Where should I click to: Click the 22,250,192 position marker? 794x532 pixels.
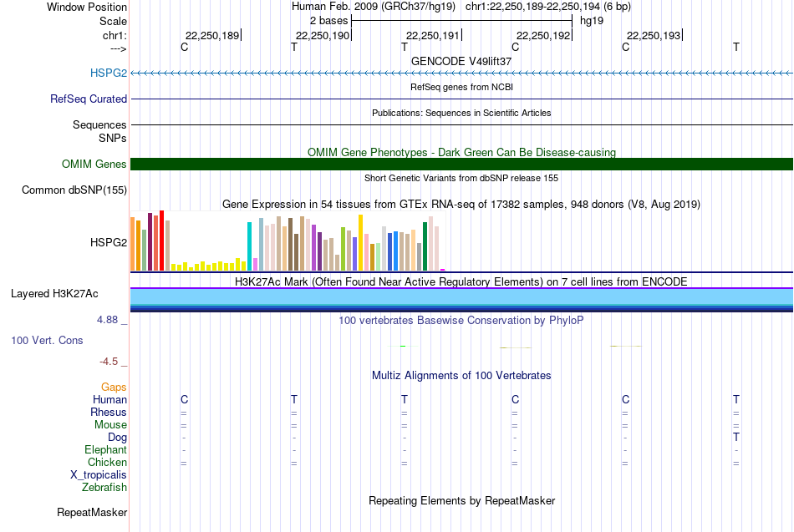[x=543, y=35]
